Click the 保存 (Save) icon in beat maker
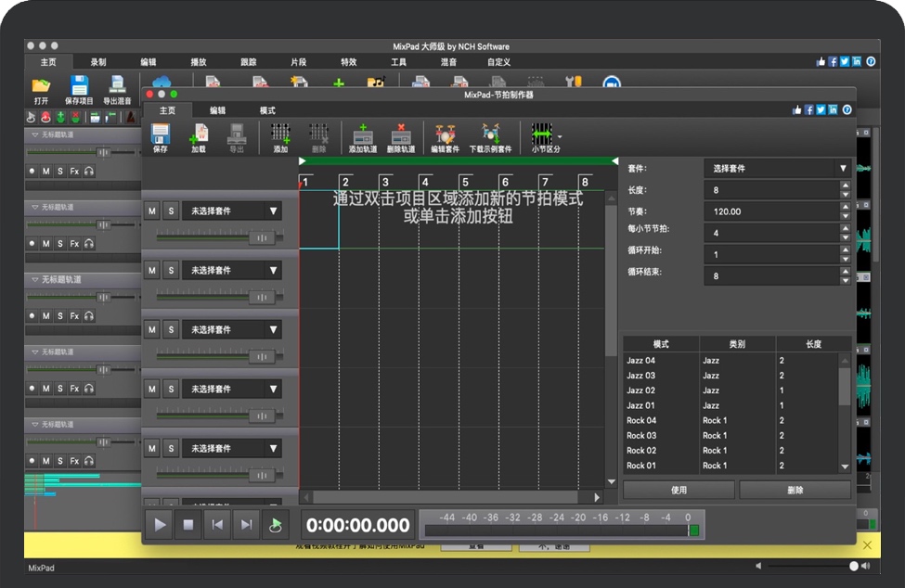 point(161,135)
